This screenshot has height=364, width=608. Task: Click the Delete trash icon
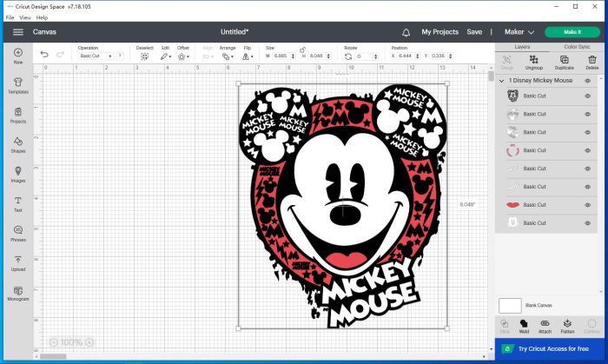(x=592, y=59)
